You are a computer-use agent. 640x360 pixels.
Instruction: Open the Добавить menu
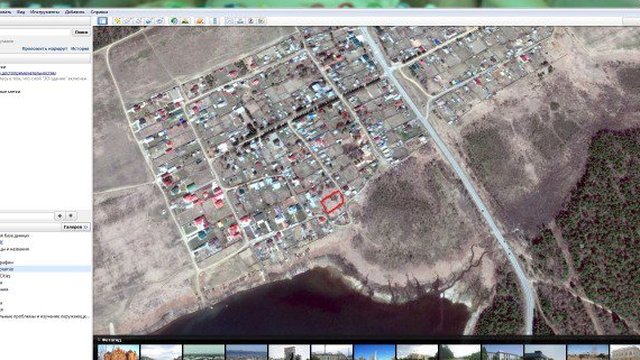pyautogui.click(x=75, y=12)
